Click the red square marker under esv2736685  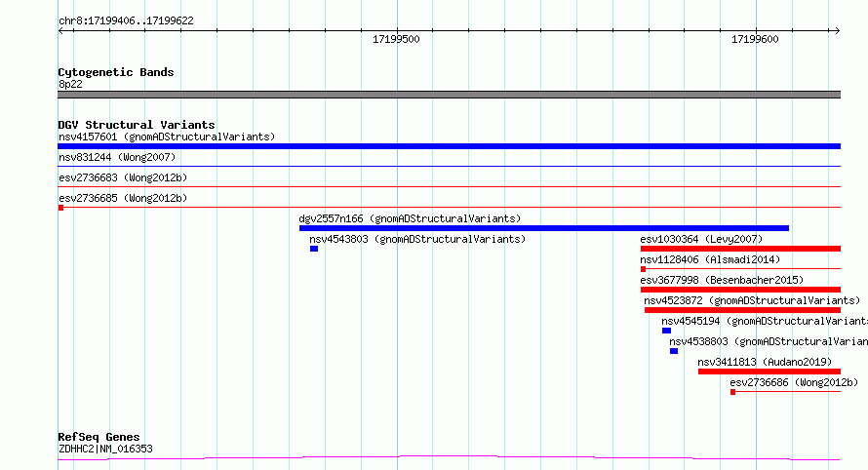click(x=60, y=208)
